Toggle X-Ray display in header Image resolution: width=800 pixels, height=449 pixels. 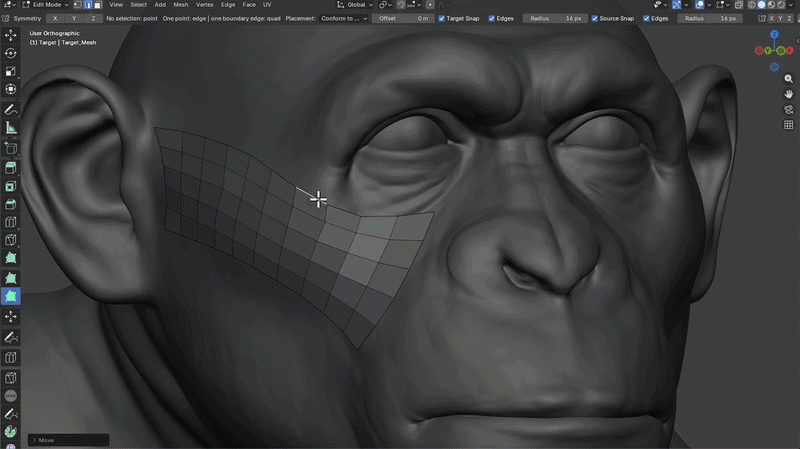pos(739,5)
